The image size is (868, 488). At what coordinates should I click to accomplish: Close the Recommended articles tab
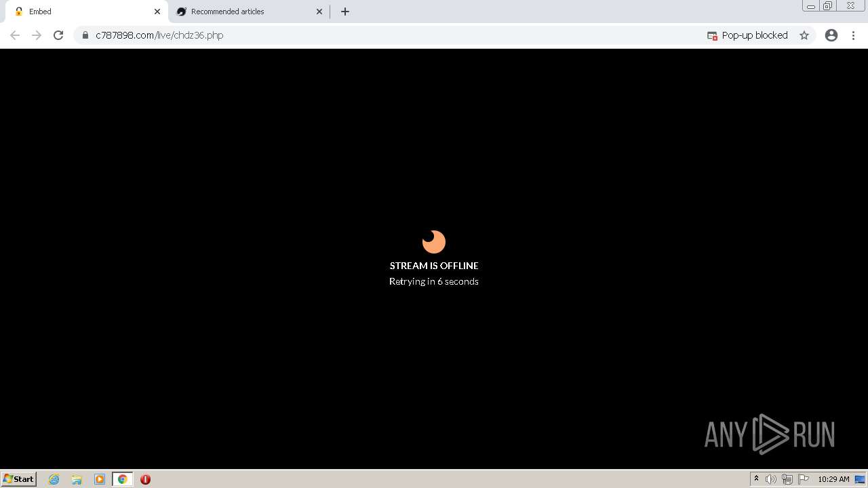[x=319, y=12]
